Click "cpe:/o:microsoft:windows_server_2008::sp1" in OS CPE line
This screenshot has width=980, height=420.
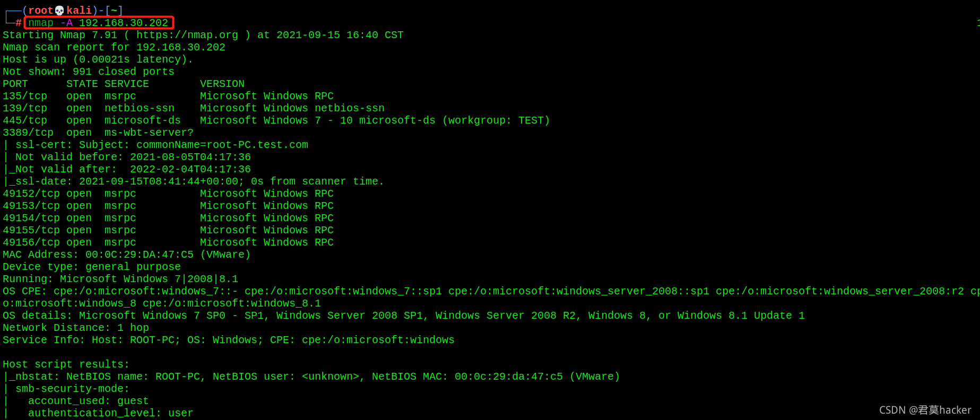tap(579, 291)
